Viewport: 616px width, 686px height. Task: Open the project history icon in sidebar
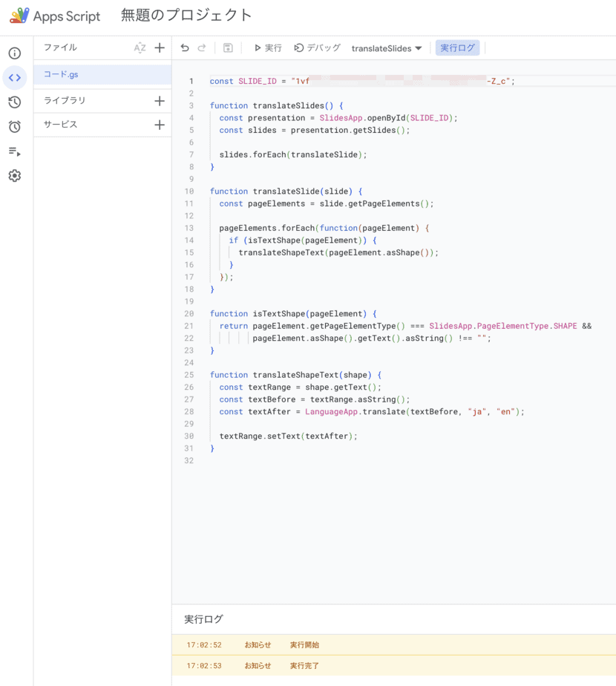tap(14, 102)
